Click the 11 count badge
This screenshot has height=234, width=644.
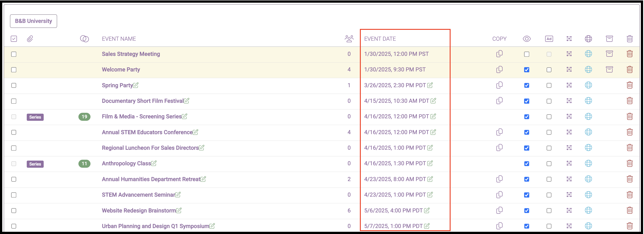(x=84, y=164)
